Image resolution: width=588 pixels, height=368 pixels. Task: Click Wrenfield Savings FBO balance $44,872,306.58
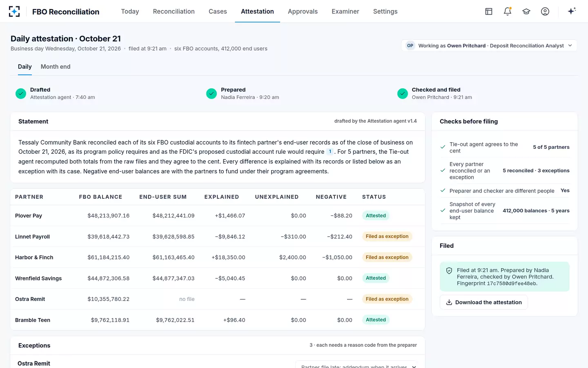pyautogui.click(x=108, y=278)
